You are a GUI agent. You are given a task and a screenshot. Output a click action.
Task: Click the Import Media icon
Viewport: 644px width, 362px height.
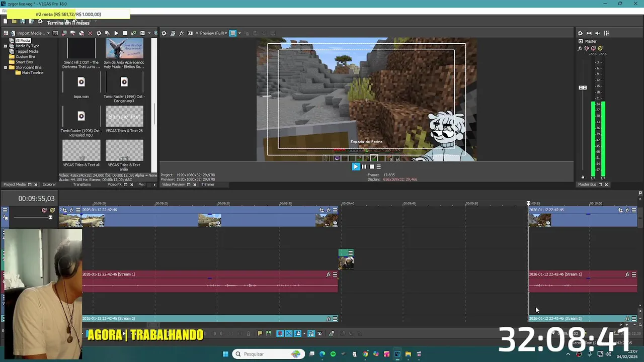click(13, 33)
